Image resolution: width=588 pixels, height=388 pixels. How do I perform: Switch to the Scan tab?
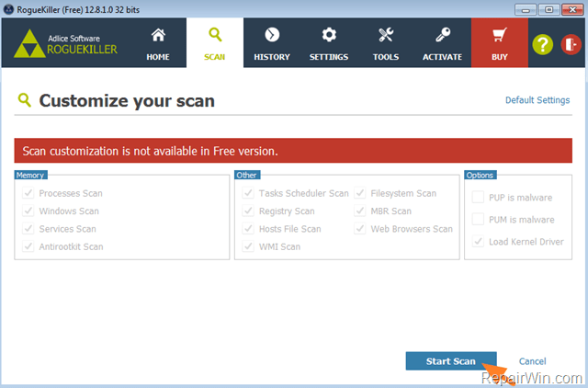pyautogui.click(x=215, y=43)
